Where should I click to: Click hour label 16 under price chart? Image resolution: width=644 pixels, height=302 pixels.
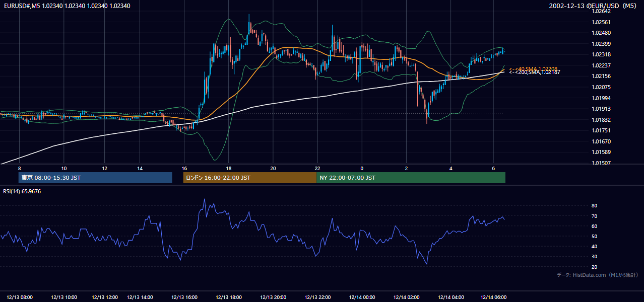click(184, 168)
